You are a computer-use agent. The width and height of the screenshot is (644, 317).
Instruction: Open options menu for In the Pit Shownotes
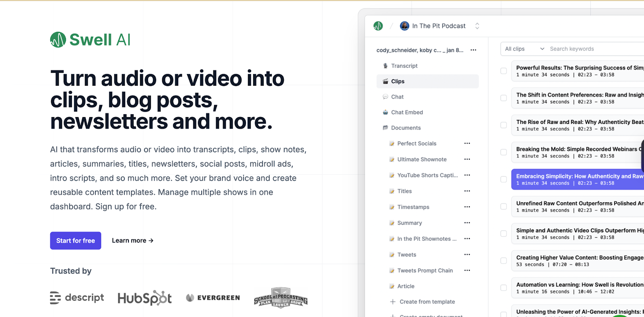coord(467,239)
